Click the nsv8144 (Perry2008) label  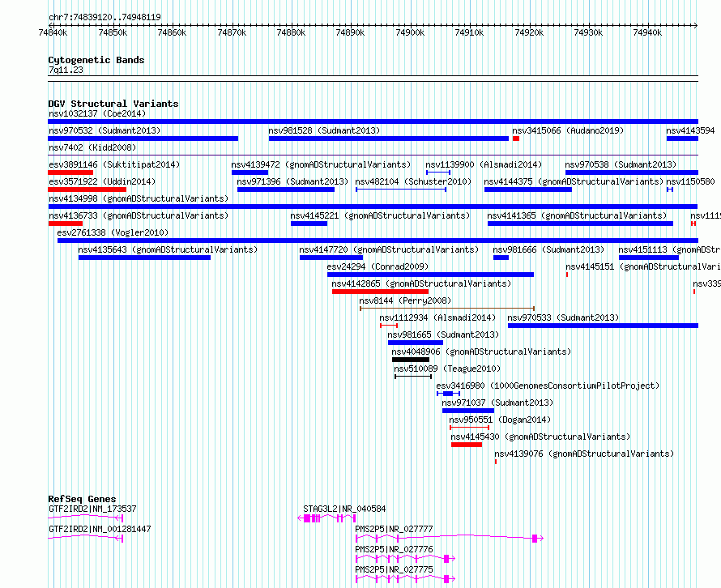[x=405, y=300]
